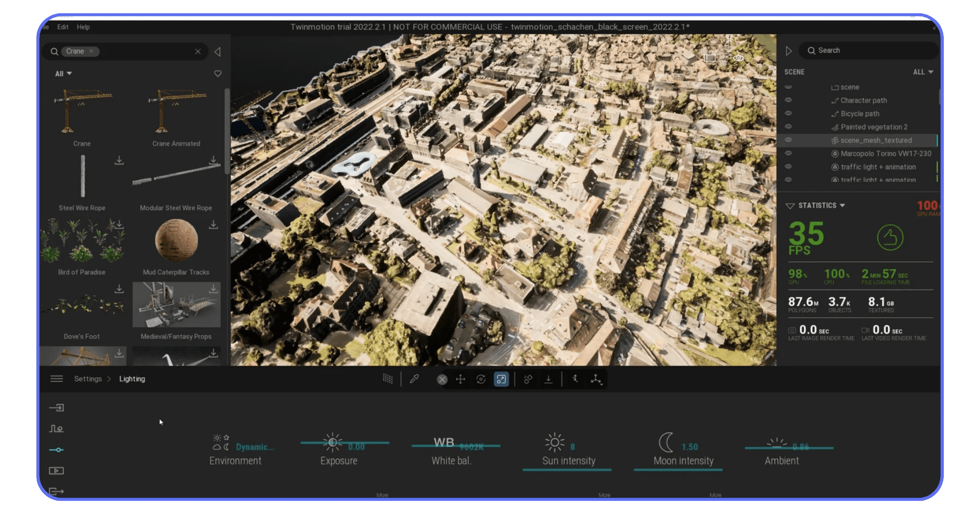Screen dimensions: 980x512
Task: Toggle visibility of Painted vegetation 2
Action: pyautogui.click(x=789, y=126)
